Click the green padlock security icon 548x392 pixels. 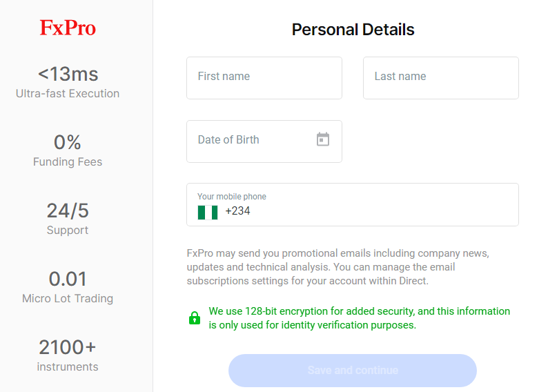(195, 318)
